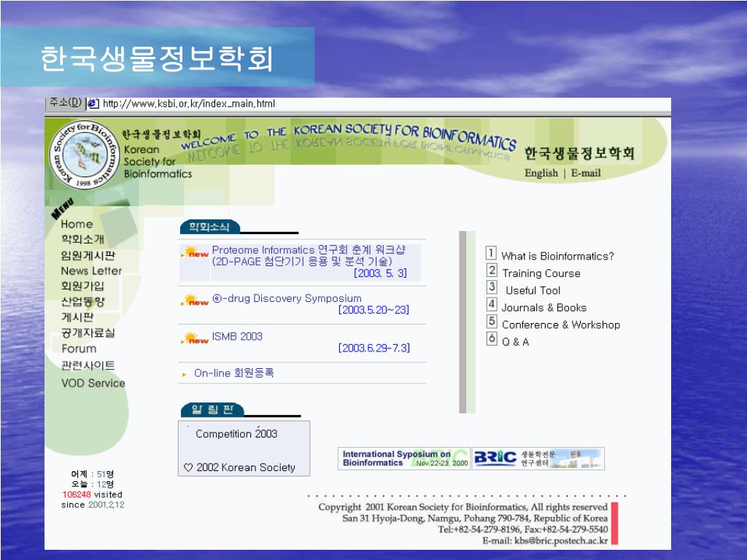
Task: Click numbered box 1 for What is Bioinformatics
Action: (491, 253)
